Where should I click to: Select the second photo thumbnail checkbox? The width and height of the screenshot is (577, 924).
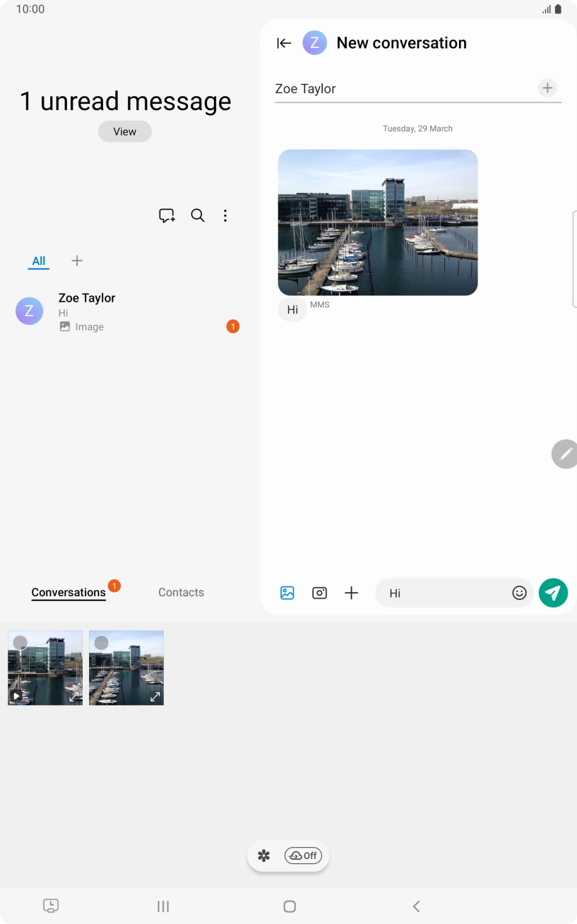click(102, 642)
